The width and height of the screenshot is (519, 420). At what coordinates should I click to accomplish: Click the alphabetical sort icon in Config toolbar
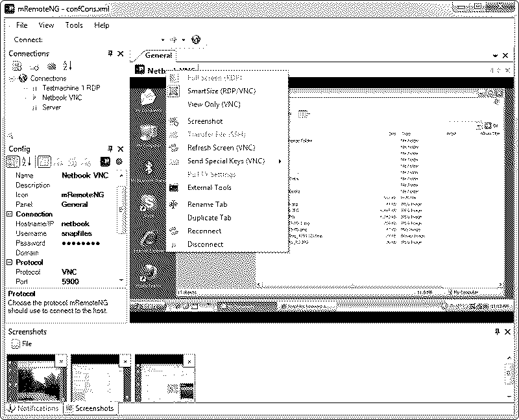27,161
